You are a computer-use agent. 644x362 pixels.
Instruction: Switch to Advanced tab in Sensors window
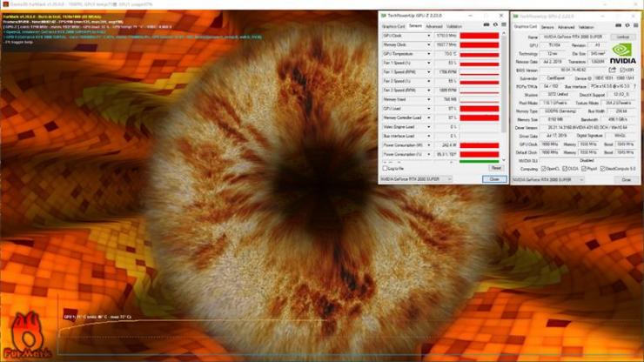pyautogui.click(x=433, y=26)
